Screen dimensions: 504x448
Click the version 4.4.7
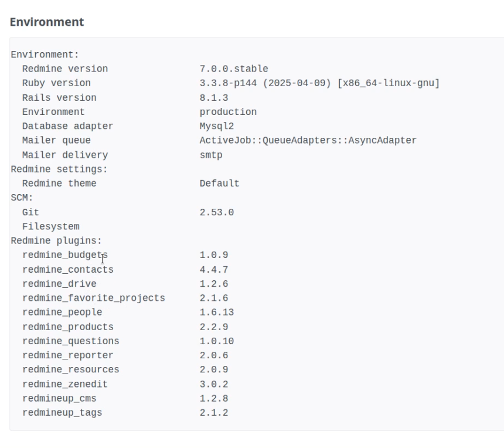[x=214, y=270]
